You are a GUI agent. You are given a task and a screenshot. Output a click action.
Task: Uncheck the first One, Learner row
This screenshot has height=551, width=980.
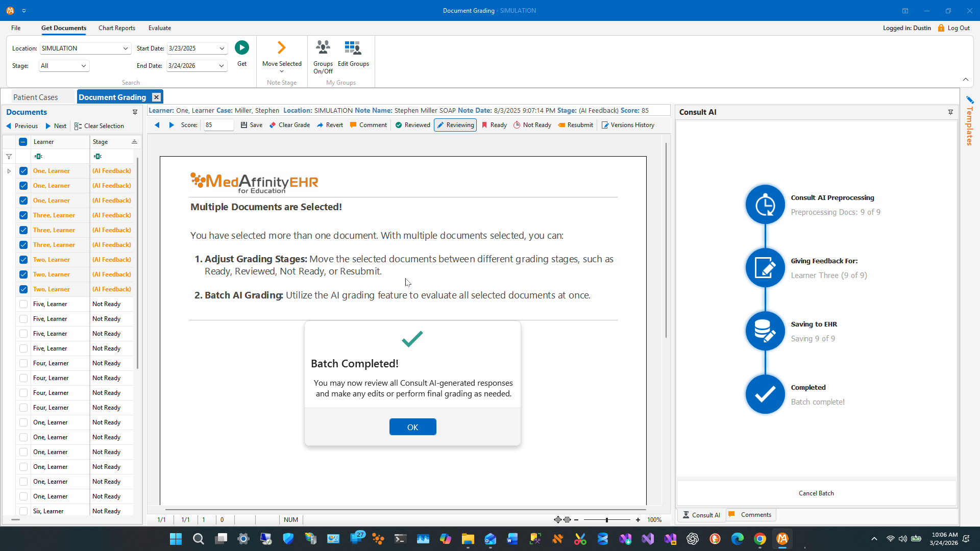pyautogui.click(x=23, y=171)
